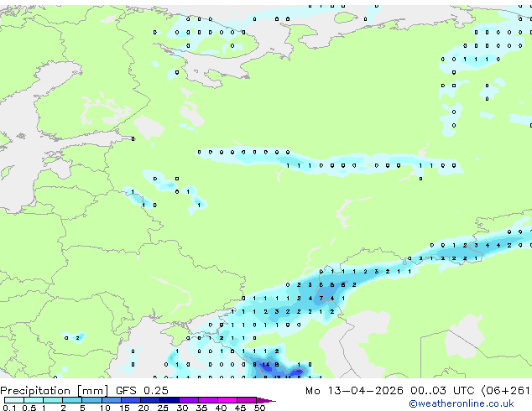The height and width of the screenshot is (411, 532).
Task: Click the '25' legend scale label
Action: 163,408
